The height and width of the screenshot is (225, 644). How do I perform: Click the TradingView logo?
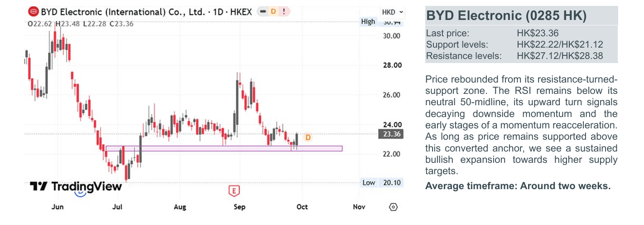click(76, 186)
